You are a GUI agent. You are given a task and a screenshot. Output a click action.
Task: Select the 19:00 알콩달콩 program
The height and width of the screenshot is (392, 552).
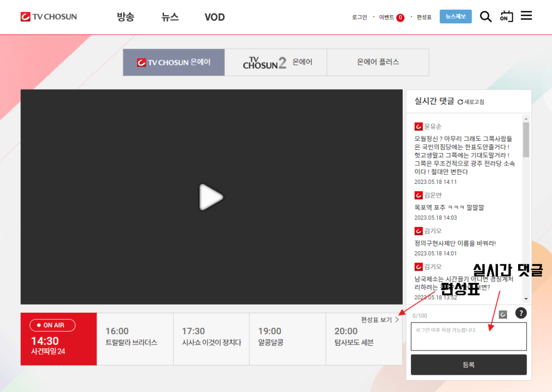[x=288, y=339]
